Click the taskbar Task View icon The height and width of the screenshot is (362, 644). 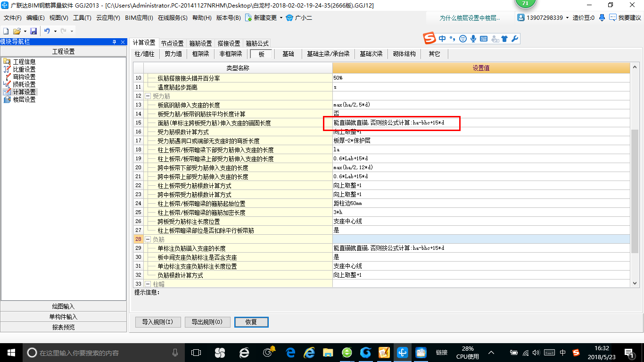coord(196,352)
